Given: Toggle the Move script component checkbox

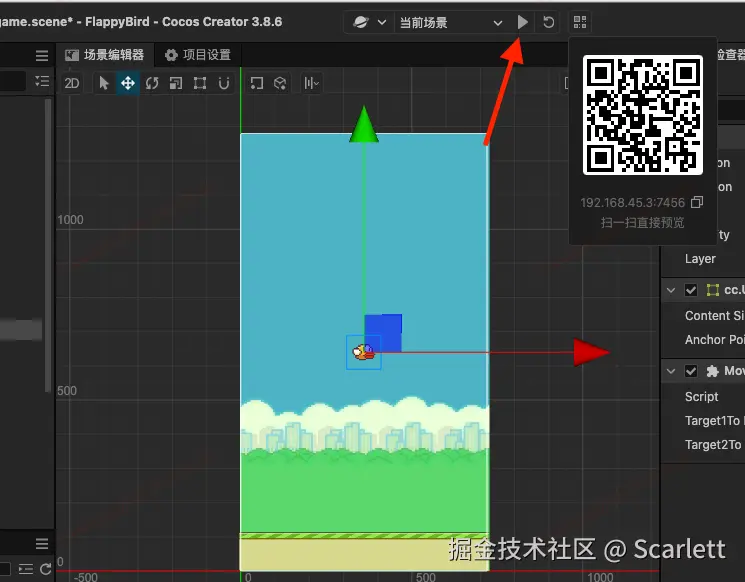Looking at the screenshot, I should coord(691,371).
